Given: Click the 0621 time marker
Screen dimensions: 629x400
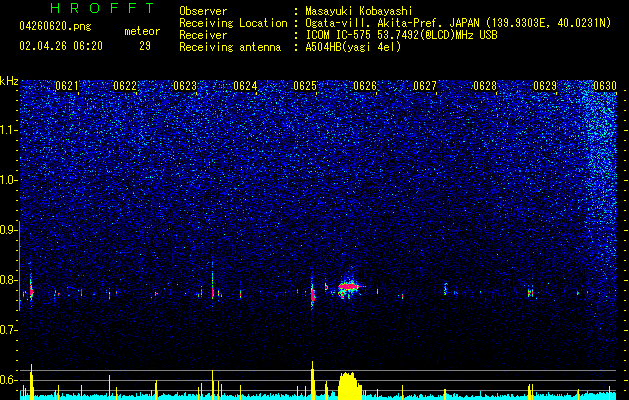Looking at the screenshot, I should pos(67,86).
